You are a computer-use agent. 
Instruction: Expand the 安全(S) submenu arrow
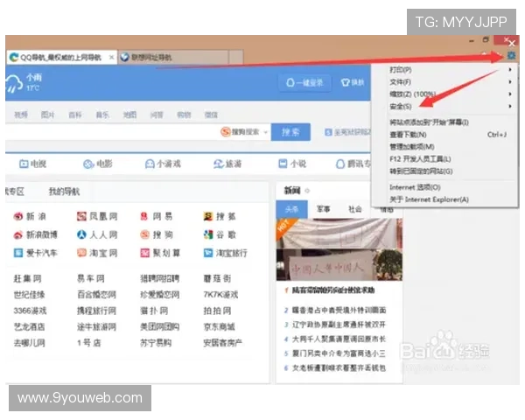tap(510, 106)
